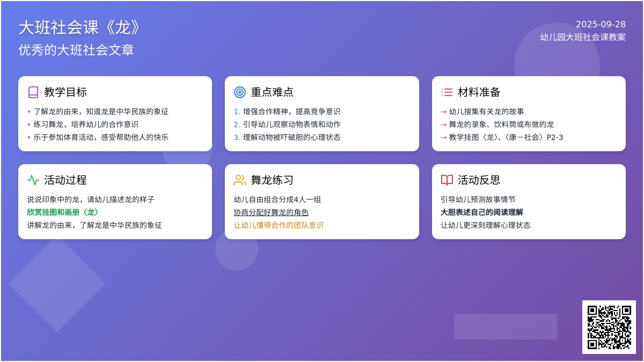Select the yellow text 让幼儿懂得合作的团队意识

click(279, 225)
